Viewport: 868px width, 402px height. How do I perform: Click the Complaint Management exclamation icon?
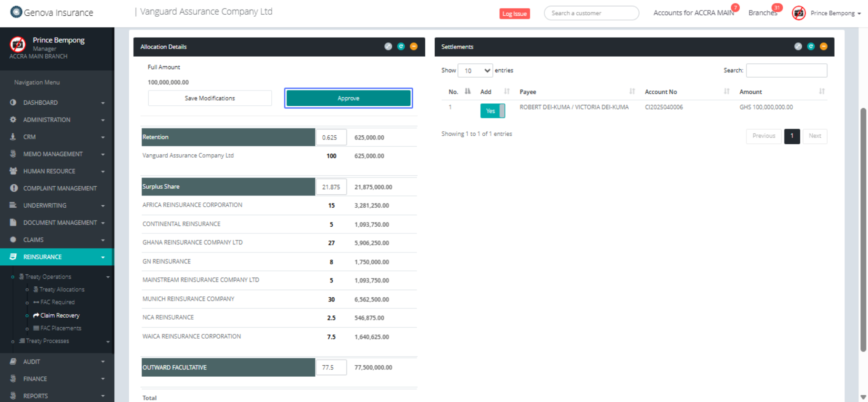13,188
